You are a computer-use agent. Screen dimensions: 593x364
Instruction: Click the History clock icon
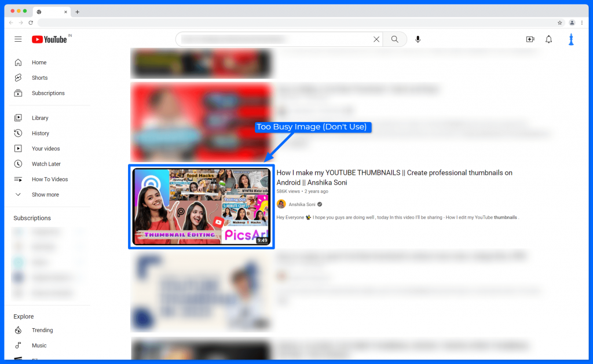coord(18,133)
